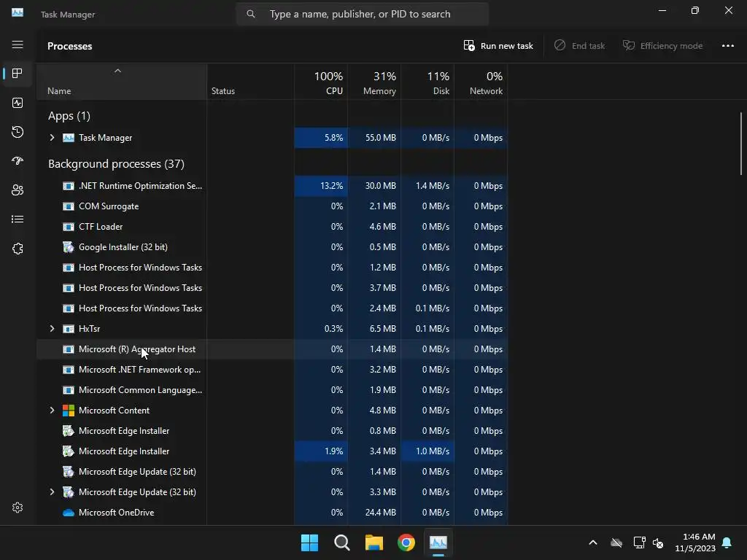
Task: Select Host Process row using 3.7 MB
Action: pos(272,288)
